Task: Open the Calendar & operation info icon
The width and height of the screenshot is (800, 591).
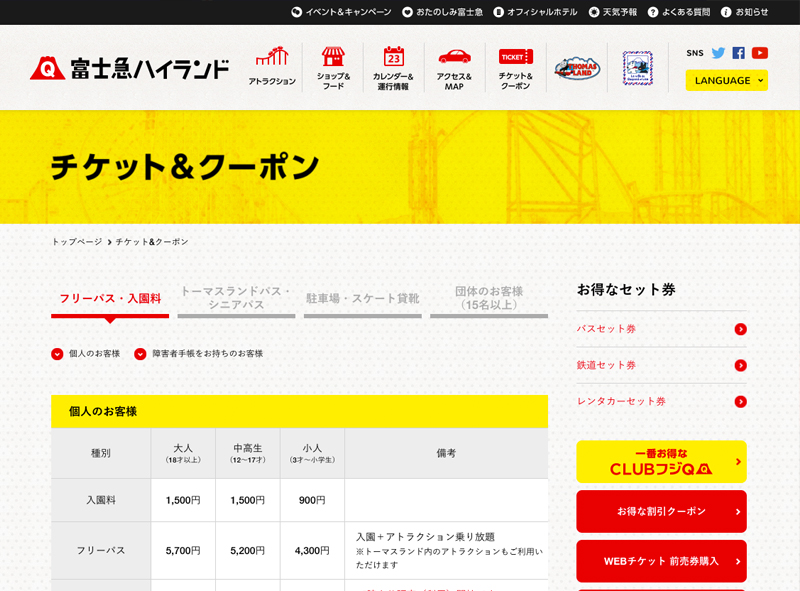Action: (393, 66)
